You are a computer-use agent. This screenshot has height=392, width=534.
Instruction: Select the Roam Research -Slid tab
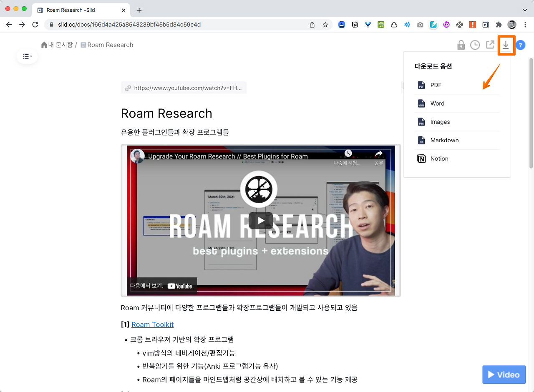pos(81,10)
